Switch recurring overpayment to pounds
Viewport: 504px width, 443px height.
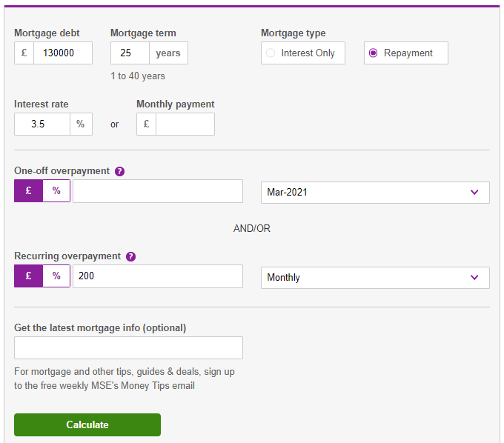[x=28, y=276]
